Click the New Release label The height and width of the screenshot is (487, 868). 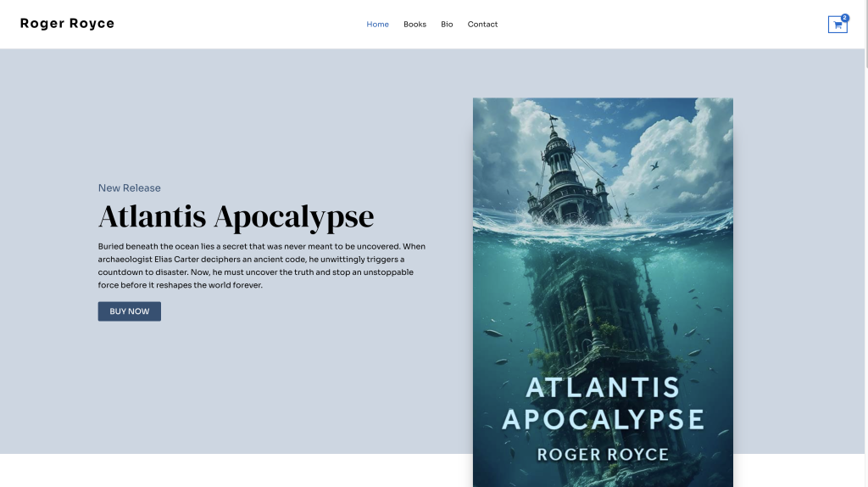coord(129,188)
